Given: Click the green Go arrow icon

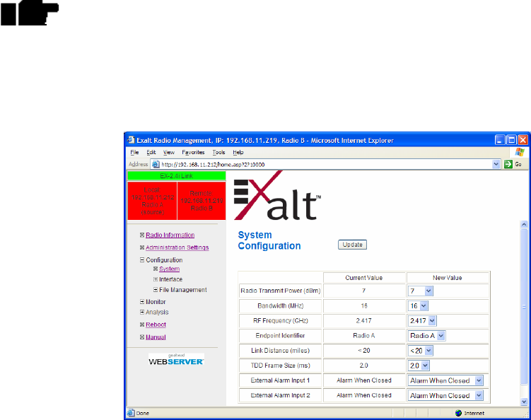Looking at the screenshot, I should 508,164.
